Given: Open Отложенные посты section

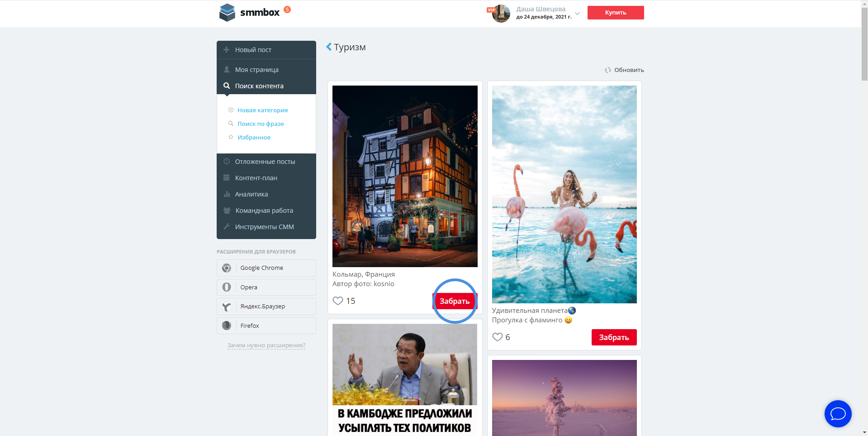Looking at the screenshot, I should click(x=266, y=162).
